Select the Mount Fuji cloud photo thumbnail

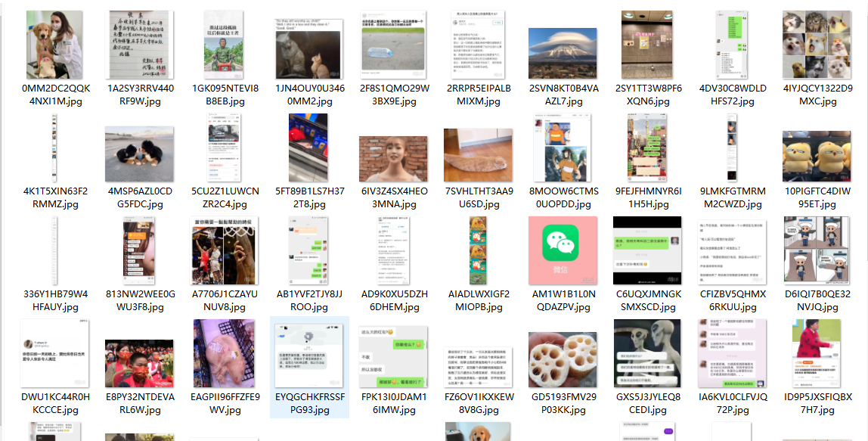(563, 53)
